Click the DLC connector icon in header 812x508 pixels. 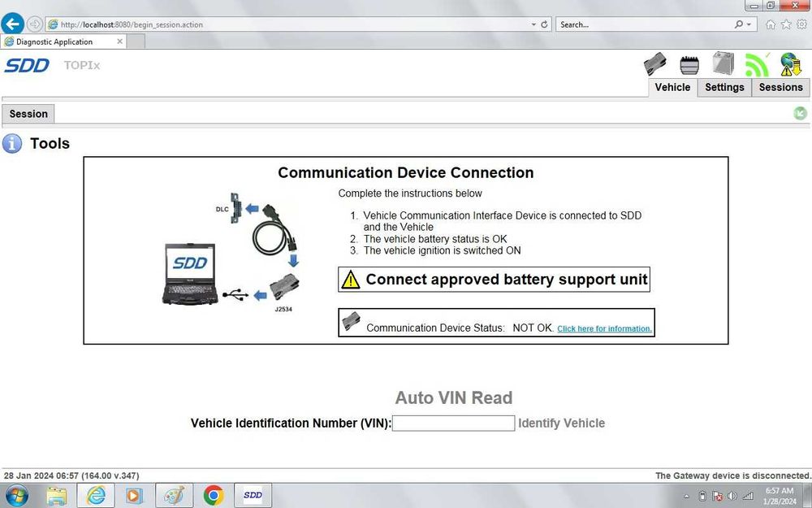(x=689, y=65)
